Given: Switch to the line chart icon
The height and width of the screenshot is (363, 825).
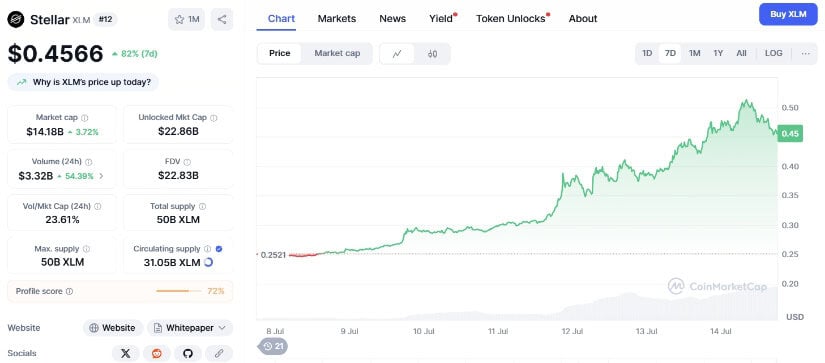Looking at the screenshot, I should [x=397, y=54].
